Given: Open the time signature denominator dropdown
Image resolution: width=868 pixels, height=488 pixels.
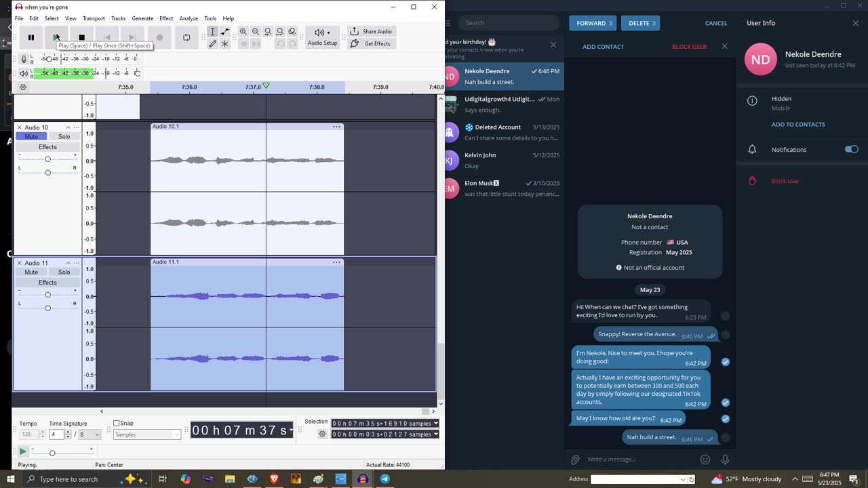Looking at the screenshot, I should [89, 434].
